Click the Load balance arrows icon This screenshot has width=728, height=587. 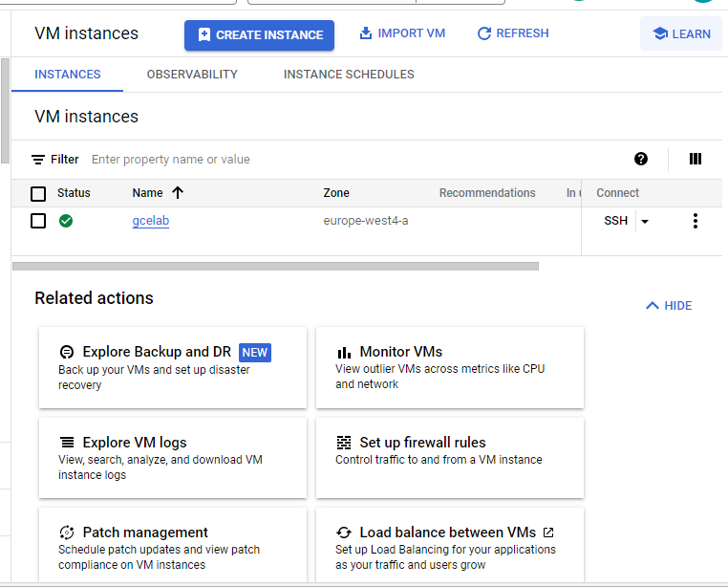coord(344,533)
